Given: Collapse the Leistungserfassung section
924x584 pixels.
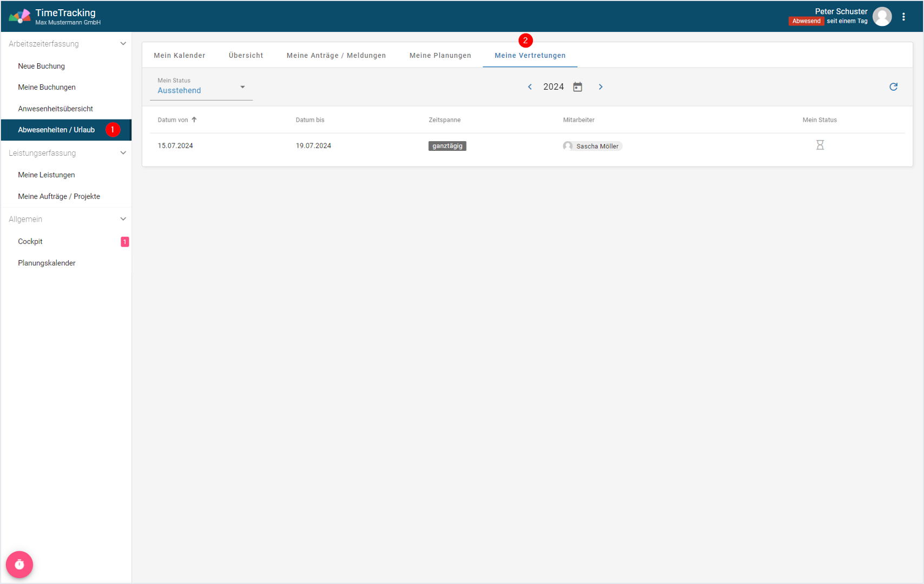Looking at the screenshot, I should (123, 153).
